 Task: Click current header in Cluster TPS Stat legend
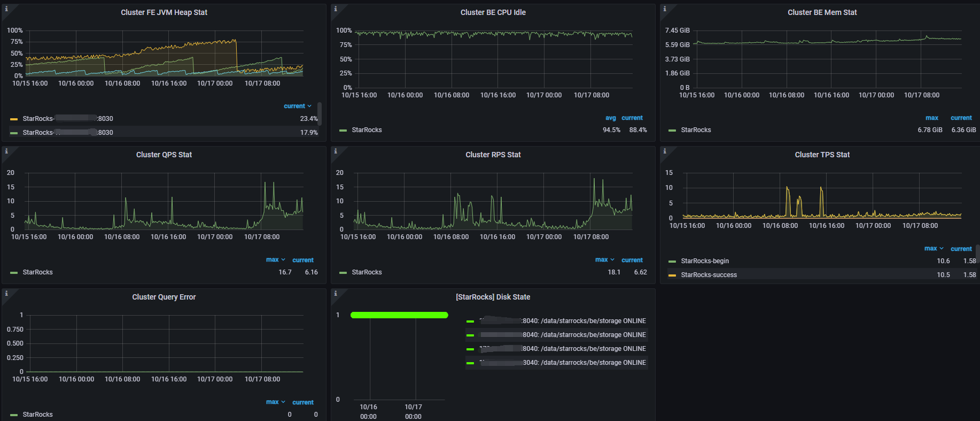pyautogui.click(x=961, y=249)
